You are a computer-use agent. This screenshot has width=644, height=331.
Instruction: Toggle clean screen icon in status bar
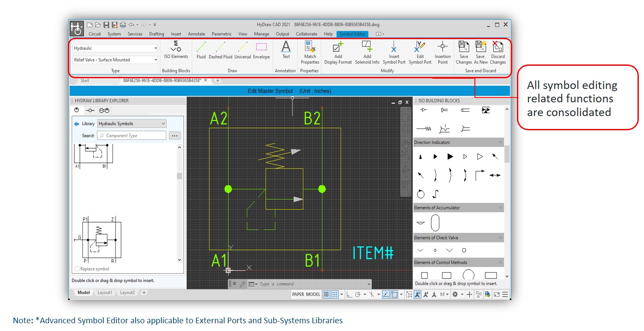pyautogui.click(x=497, y=294)
